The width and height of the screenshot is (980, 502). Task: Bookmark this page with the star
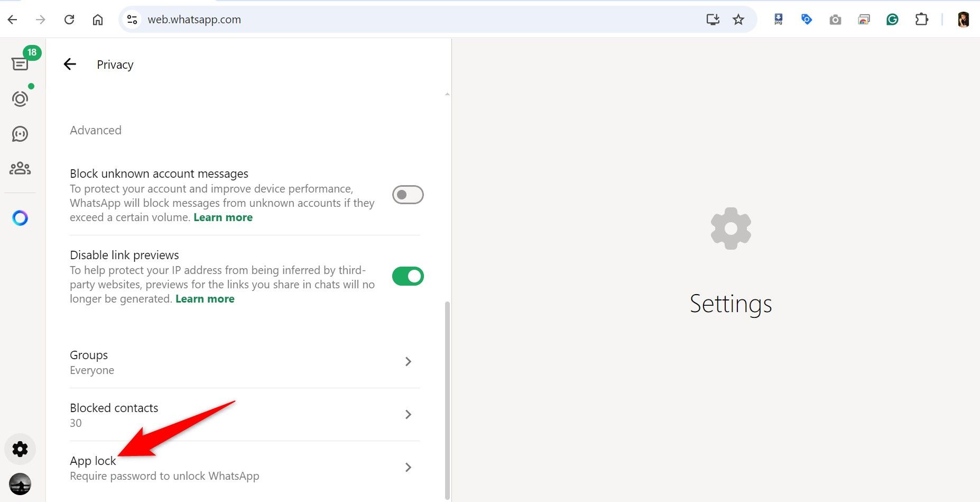[738, 20]
